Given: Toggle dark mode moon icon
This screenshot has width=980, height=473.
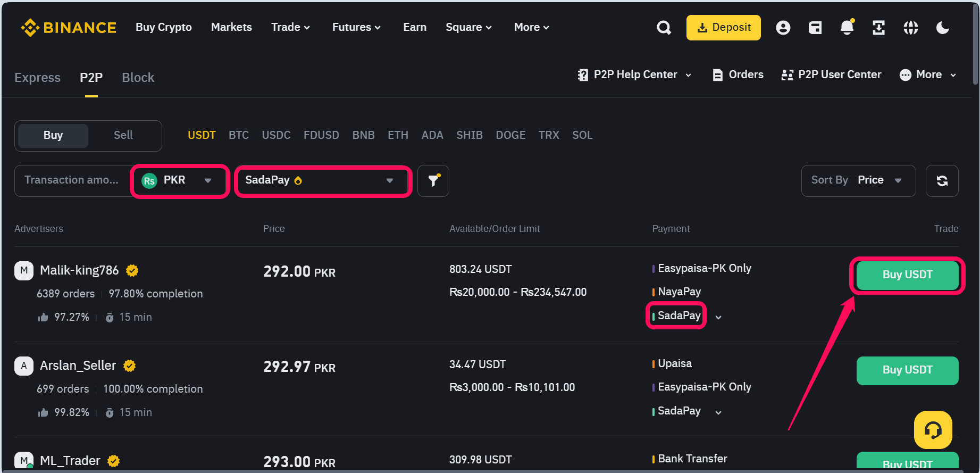Looking at the screenshot, I should click(x=943, y=28).
